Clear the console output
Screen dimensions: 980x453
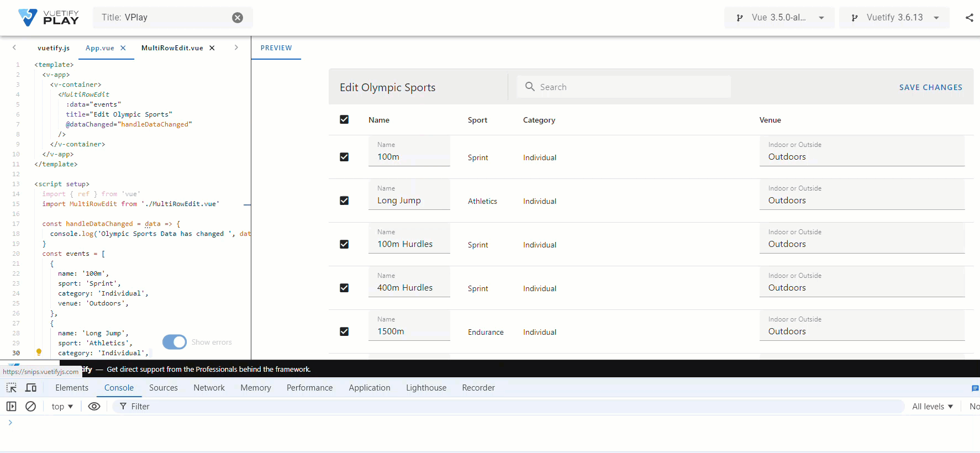(x=31, y=407)
